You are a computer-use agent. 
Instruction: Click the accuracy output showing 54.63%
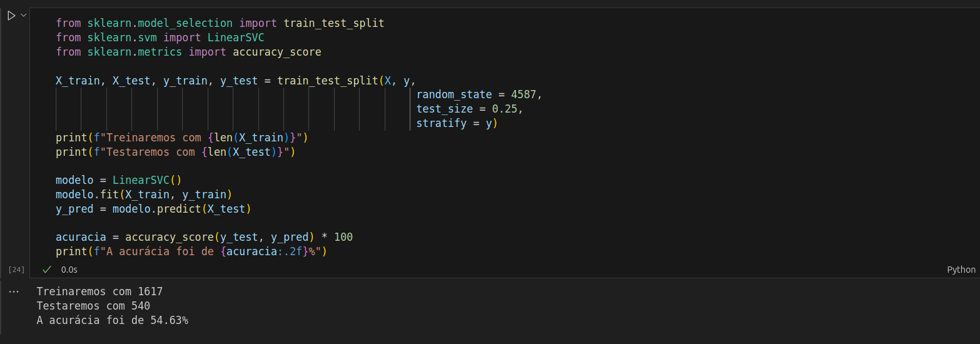pos(112,320)
